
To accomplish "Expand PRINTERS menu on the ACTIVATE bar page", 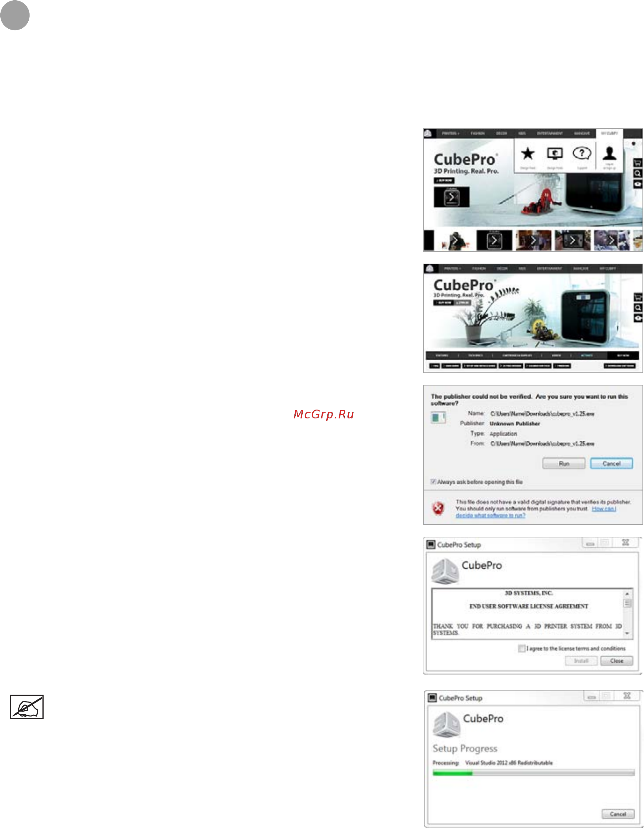I will pos(452,268).
